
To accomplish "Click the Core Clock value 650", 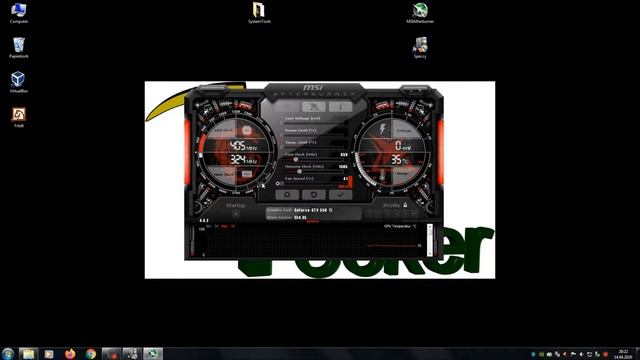I will [x=344, y=155].
